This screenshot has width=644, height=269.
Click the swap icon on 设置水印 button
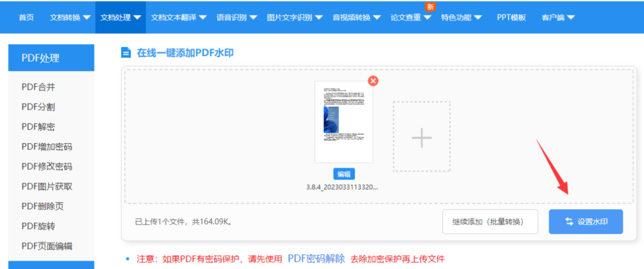click(569, 221)
